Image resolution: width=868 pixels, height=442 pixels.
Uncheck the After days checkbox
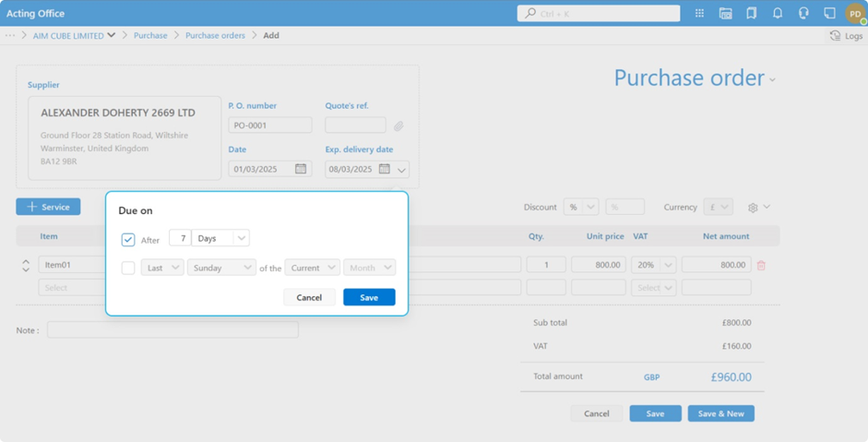(x=128, y=240)
